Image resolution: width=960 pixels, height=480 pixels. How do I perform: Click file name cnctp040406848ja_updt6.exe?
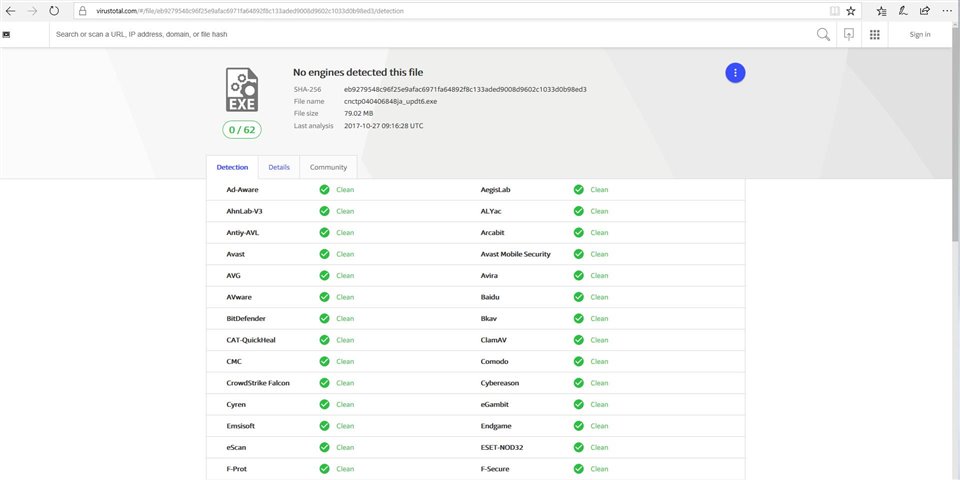pyautogui.click(x=391, y=102)
